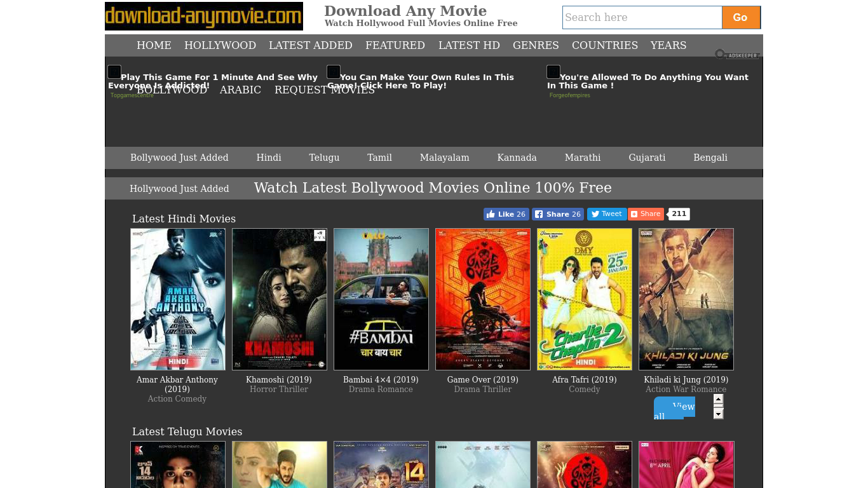The width and height of the screenshot is (868, 488).
Task: Click the red Share plus button
Action: pyautogui.click(x=646, y=214)
